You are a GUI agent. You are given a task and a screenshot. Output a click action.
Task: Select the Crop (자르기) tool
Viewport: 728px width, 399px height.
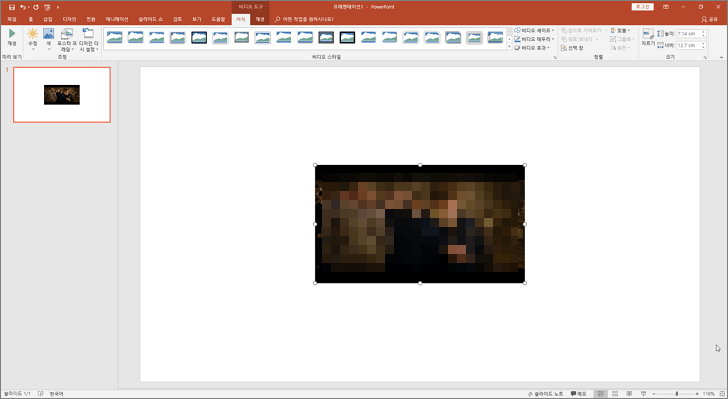[648, 37]
